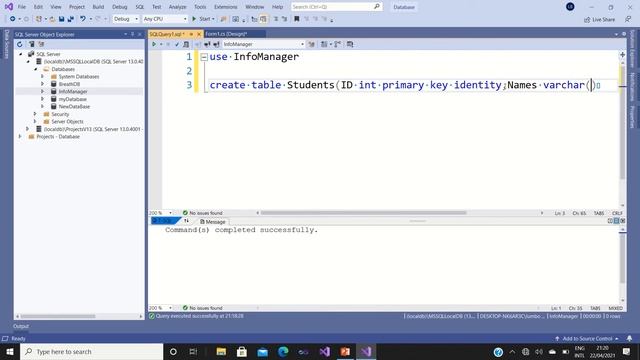
Task: Click the Start debugging button
Action: 203,19
